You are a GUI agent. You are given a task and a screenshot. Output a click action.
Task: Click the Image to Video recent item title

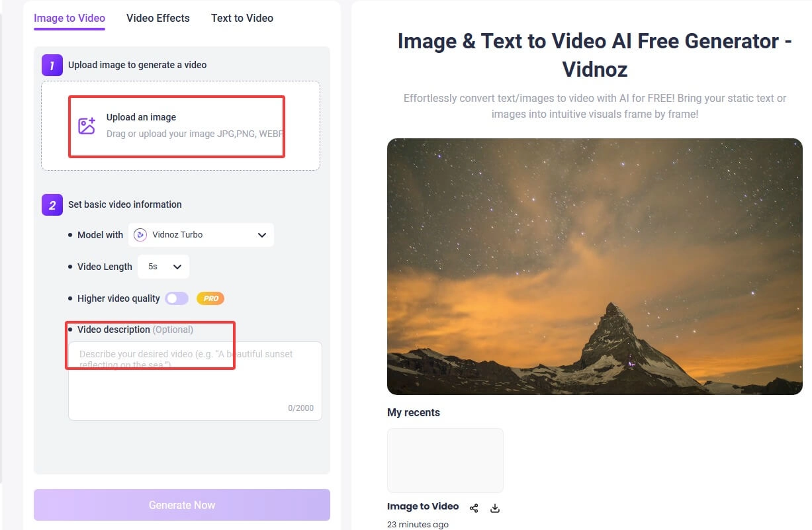(423, 506)
